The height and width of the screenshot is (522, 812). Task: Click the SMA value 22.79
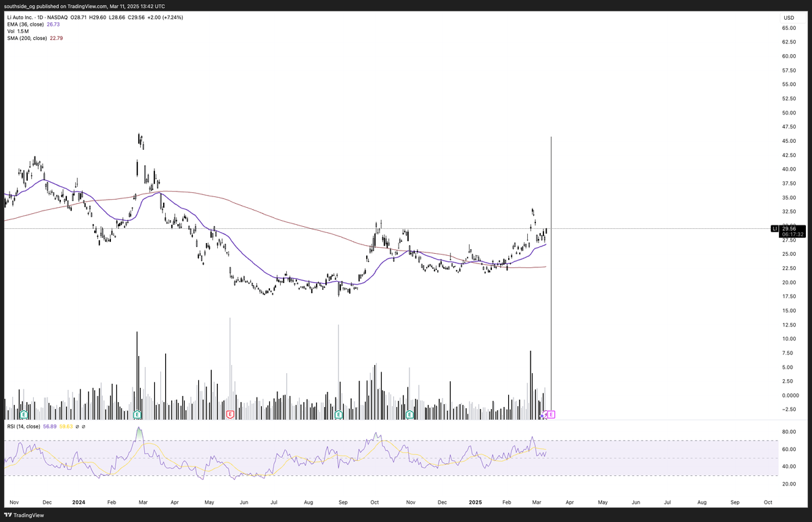(x=57, y=38)
